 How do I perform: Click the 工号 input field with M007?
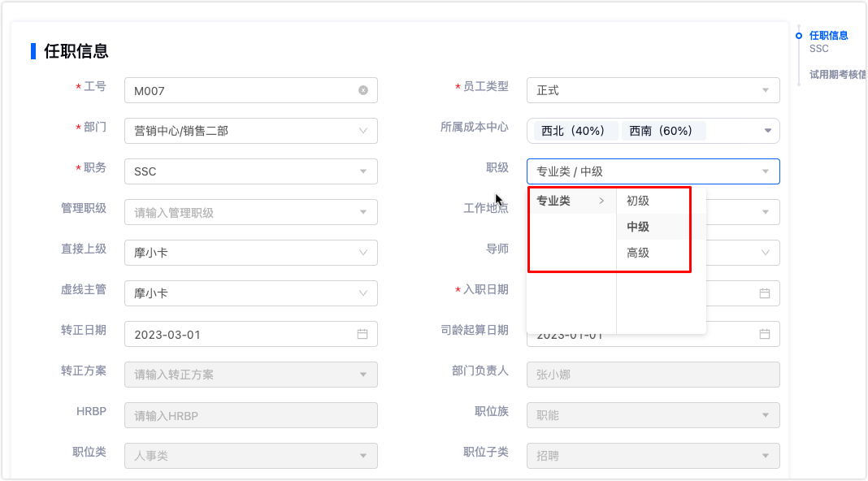coord(240,90)
